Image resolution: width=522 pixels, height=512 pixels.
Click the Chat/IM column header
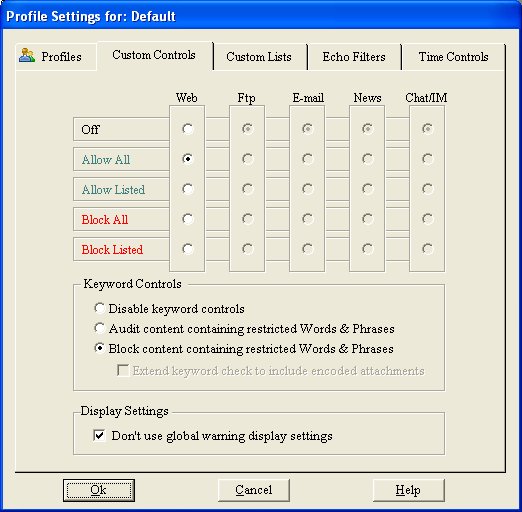tap(426, 98)
